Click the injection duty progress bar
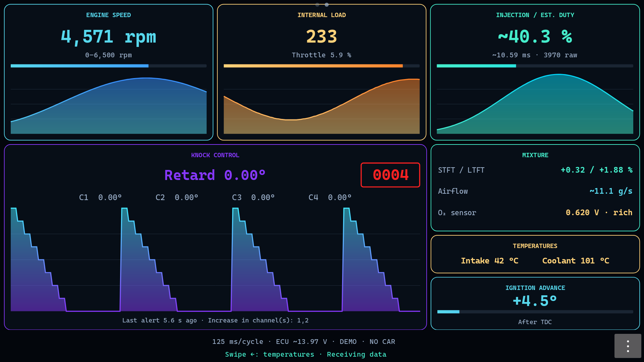The width and height of the screenshot is (644, 362). pyautogui.click(x=535, y=66)
